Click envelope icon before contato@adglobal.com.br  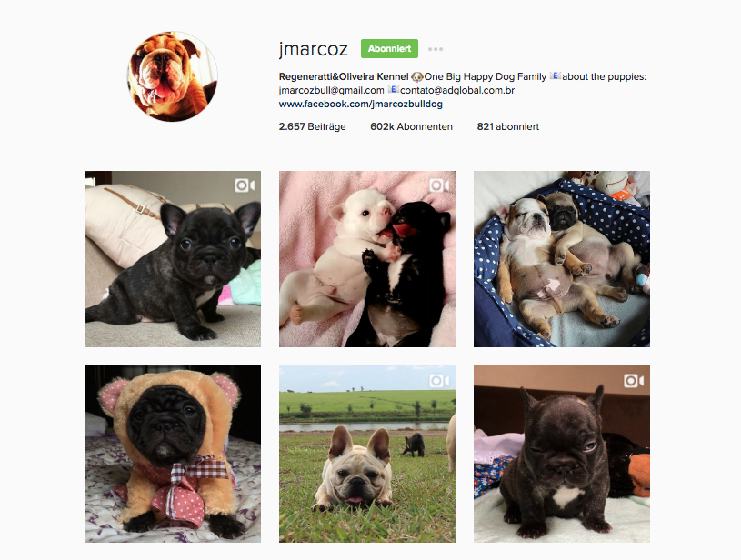tap(393, 89)
